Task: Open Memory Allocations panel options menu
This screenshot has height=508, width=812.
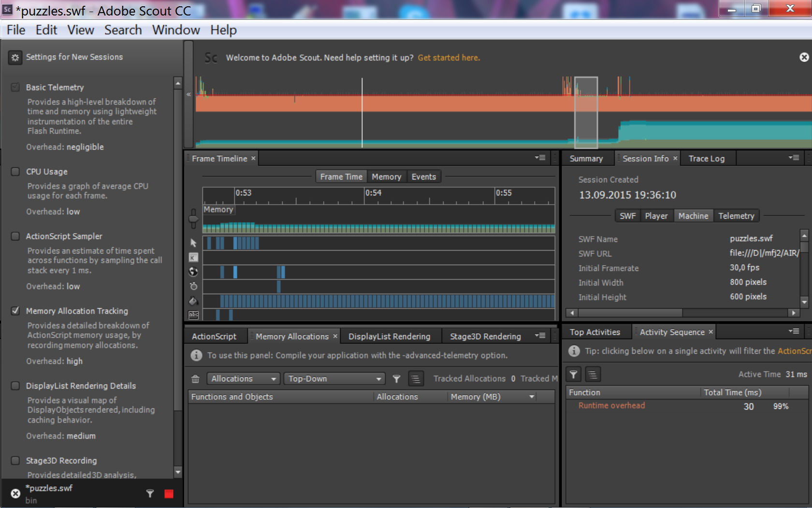Action: click(x=540, y=336)
